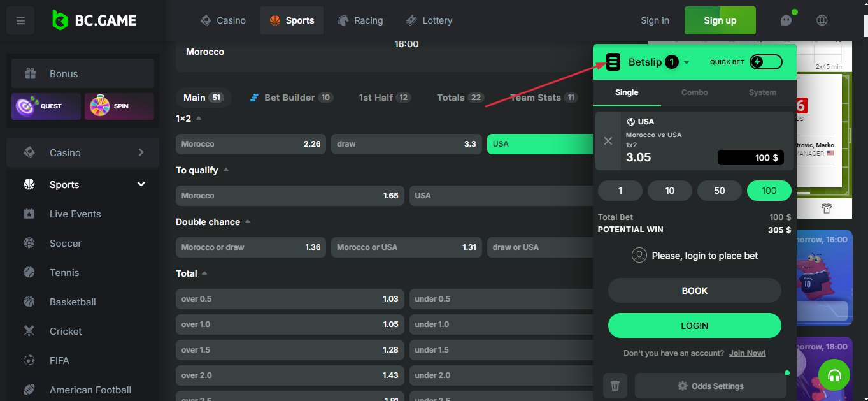Switch to the Combo betslip tab
The width and height of the screenshot is (868, 401).
694,92
